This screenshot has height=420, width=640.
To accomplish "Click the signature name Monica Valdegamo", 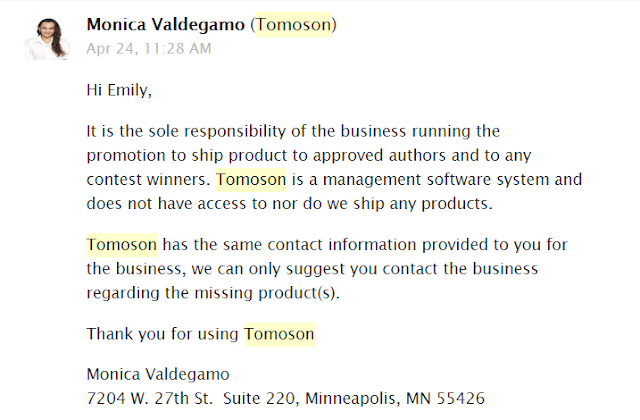I will tap(158, 374).
